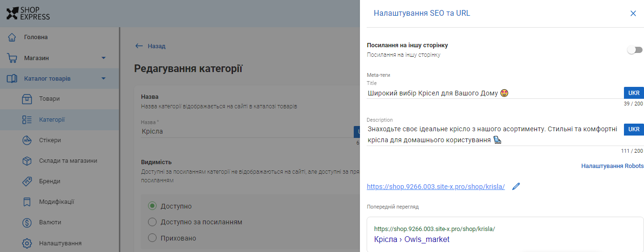This screenshot has width=644, height=252.
Task: Toggle the Посилання на іншу сторінку switch
Action: [x=634, y=50]
